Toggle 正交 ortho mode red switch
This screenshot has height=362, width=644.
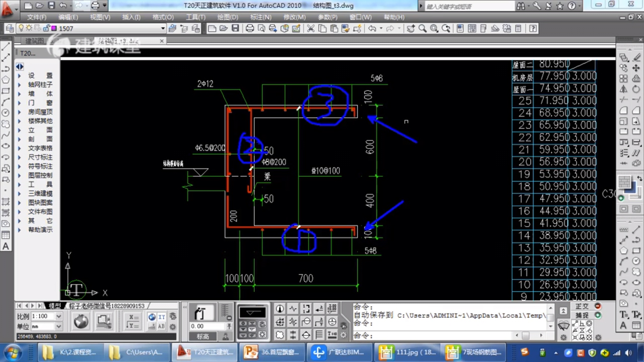(x=598, y=306)
